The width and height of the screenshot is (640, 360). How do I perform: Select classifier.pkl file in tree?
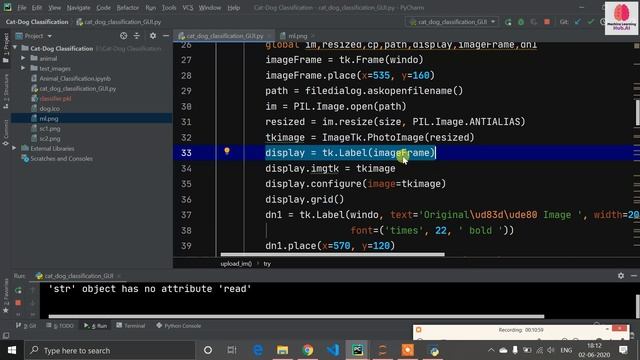coord(56,98)
